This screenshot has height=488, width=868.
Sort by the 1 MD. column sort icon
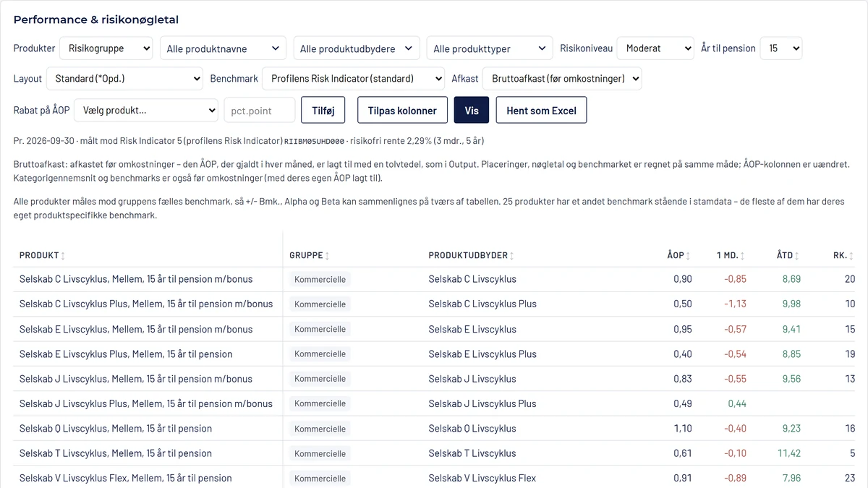click(x=742, y=256)
